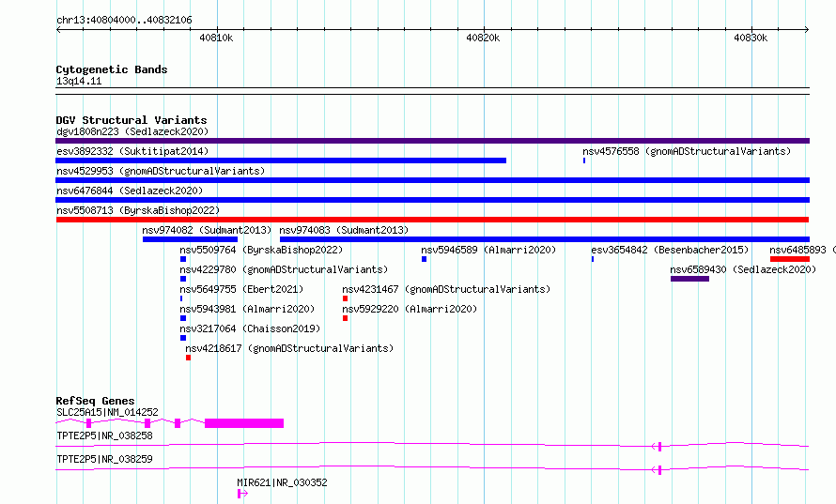Select the esv3654842 (Besenbacher2015) marker
Image resolution: width=836 pixels, height=504 pixels.
click(593, 259)
